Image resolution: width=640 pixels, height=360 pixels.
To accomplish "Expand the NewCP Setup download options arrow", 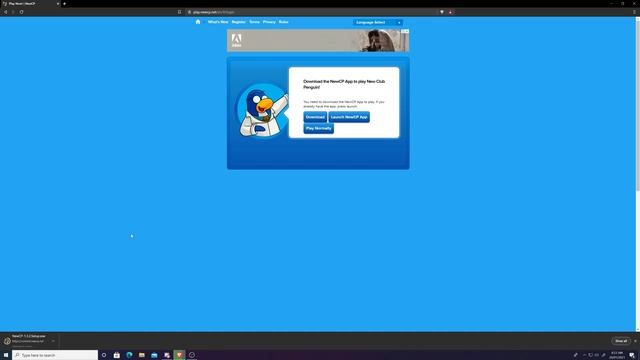I will tap(53, 341).
